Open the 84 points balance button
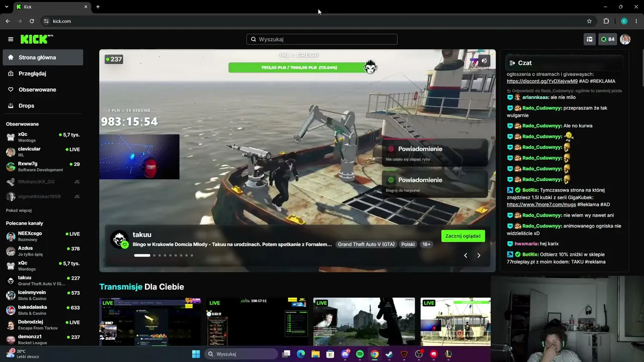The image size is (644, 362). 607,39
